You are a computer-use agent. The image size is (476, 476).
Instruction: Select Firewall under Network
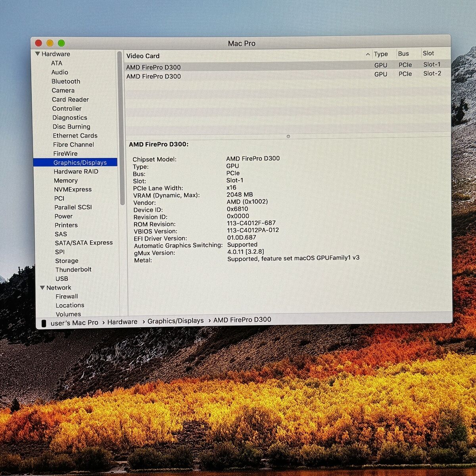tap(67, 296)
